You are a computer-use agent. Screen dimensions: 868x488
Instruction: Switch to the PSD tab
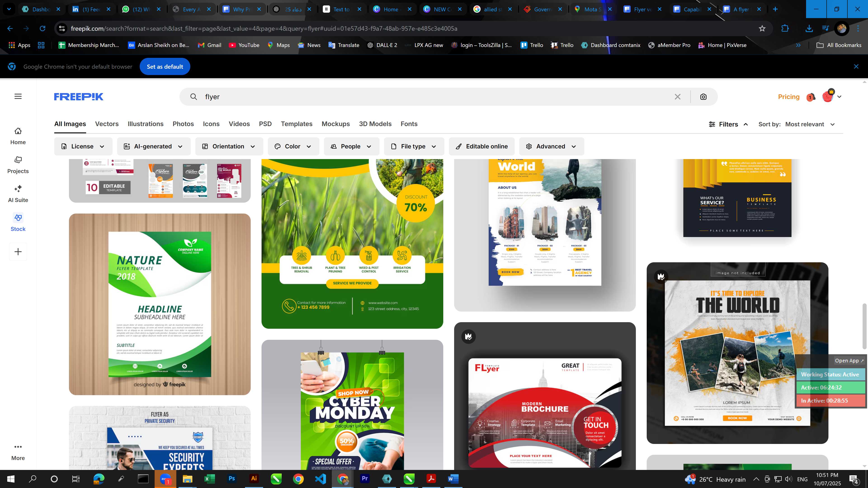tap(265, 124)
